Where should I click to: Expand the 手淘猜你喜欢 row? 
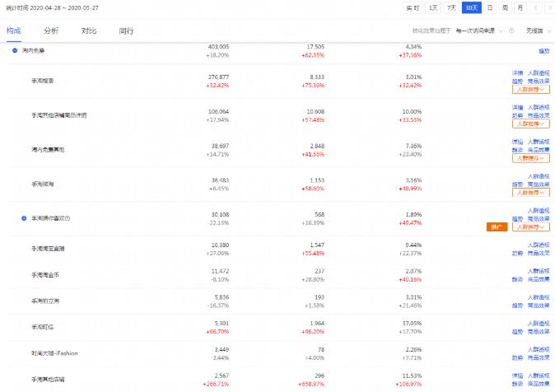click(x=24, y=217)
